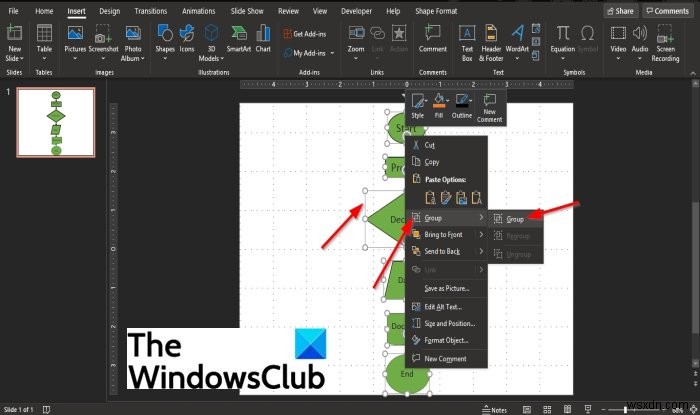Screen dimensions: 700x415
Task: Choose Edit Alt Text
Action: coord(446,307)
